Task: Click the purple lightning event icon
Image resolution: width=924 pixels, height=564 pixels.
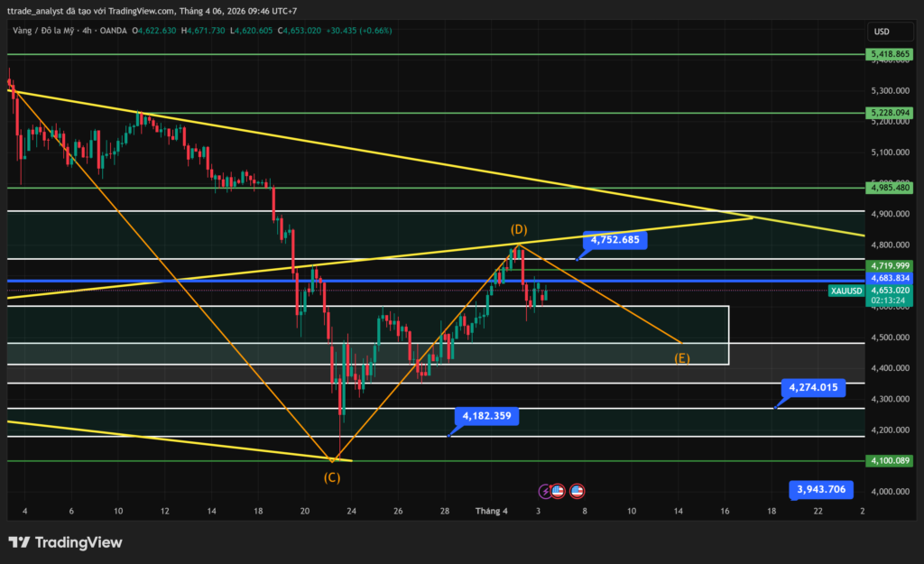Action: (545, 492)
